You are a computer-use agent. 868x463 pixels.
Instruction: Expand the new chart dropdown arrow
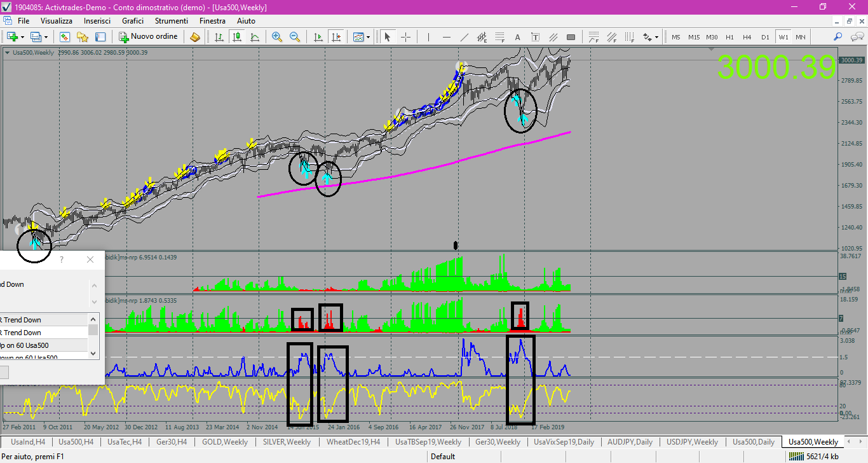pos(22,37)
